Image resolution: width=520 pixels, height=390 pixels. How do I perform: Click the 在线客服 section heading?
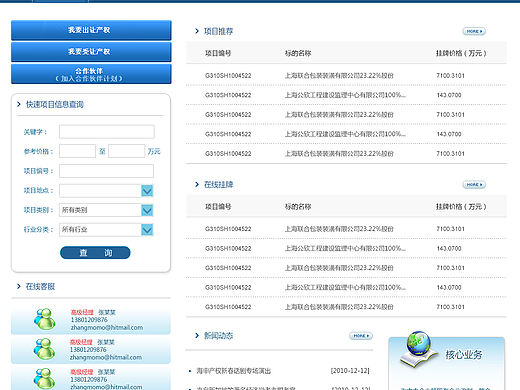click(x=40, y=286)
